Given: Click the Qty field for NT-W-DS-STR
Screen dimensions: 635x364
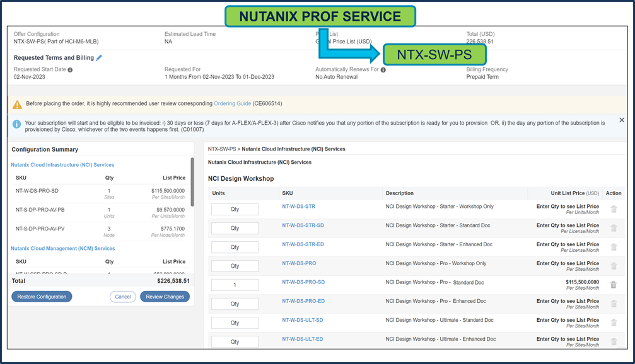Looking at the screenshot, I should coord(235,209).
